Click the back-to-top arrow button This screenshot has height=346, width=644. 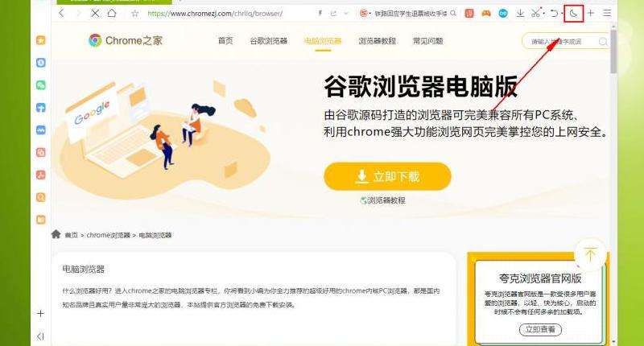click(x=590, y=255)
